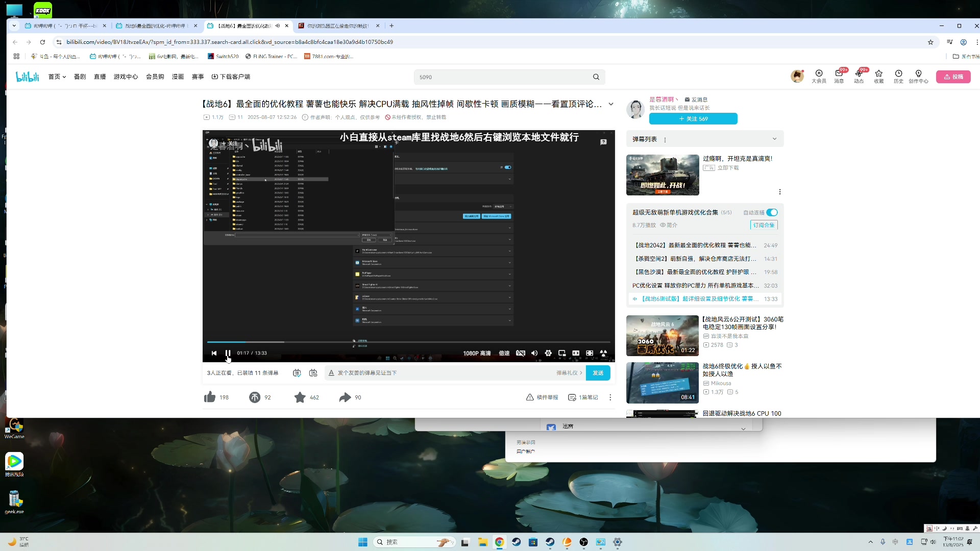Screen dimensions: 980x551
Task: Enable picture-in-picture mode icon
Action: 562,353
